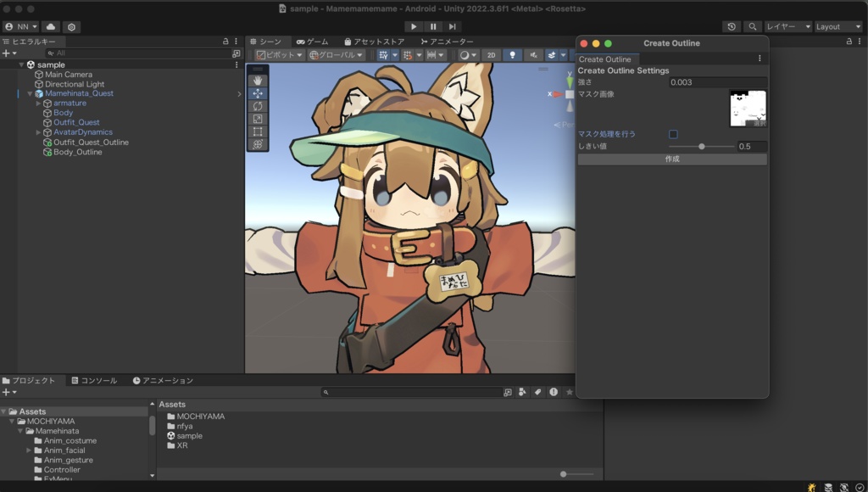
Task: Select the Rect transform tool
Action: click(258, 131)
